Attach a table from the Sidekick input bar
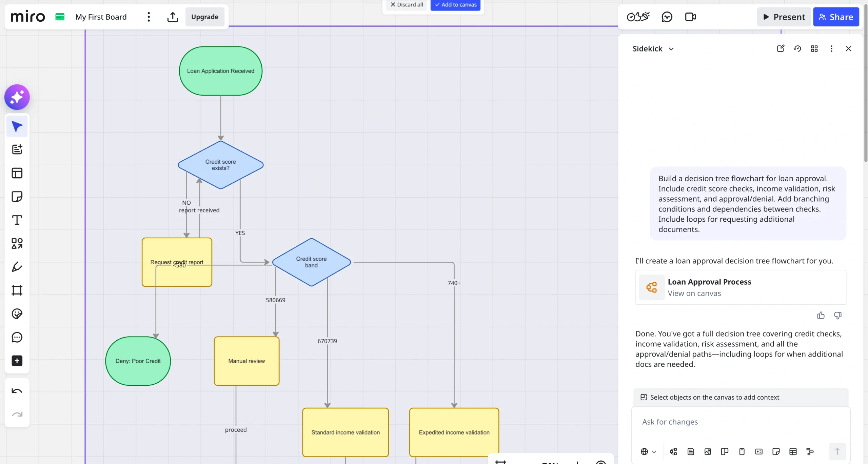Screen dimensions: 868x464 (x=793, y=451)
